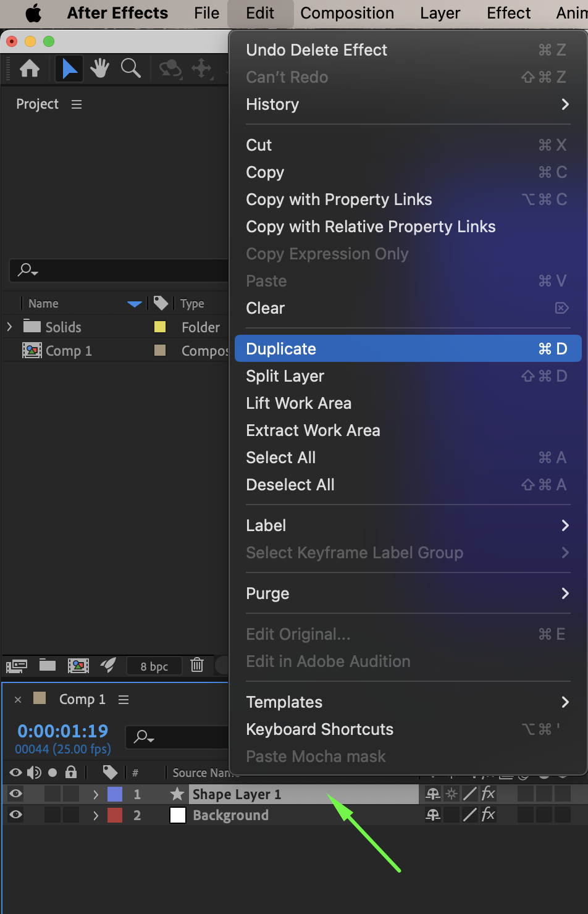
Task: Click the current timecode 0:00:01:19
Action: pyautogui.click(x=63, y=731)
